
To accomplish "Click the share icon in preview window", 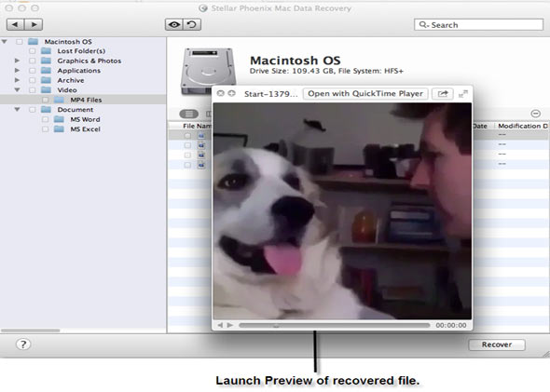I will [443, 93].
